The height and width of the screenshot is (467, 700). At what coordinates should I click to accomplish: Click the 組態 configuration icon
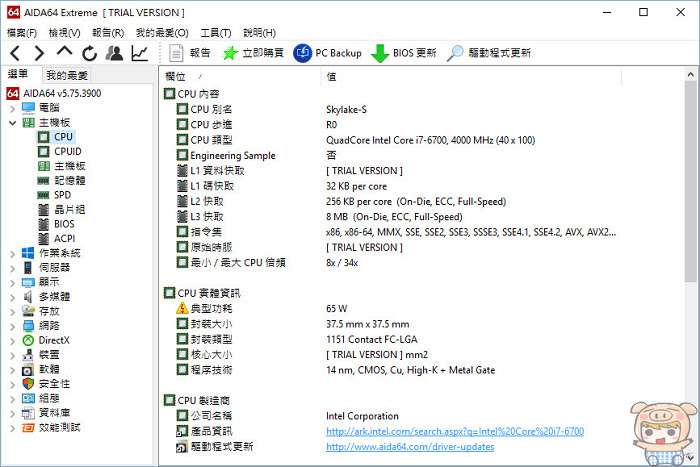point(28,398)
